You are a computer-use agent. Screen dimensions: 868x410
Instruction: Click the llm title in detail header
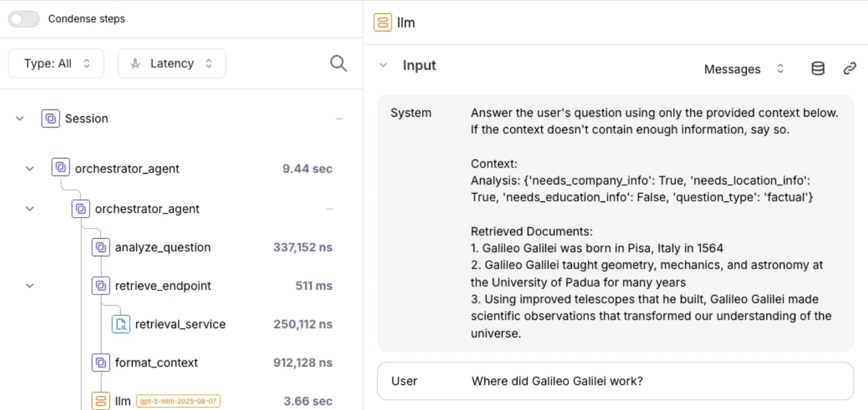click(x=406, y=23)
